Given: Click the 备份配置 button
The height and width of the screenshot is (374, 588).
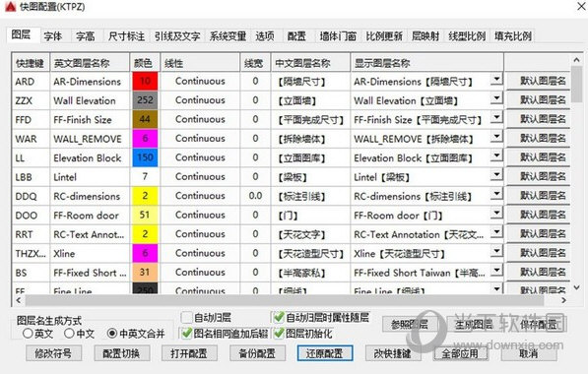Looking at the screenshot, I should click(x=257, y=353).
